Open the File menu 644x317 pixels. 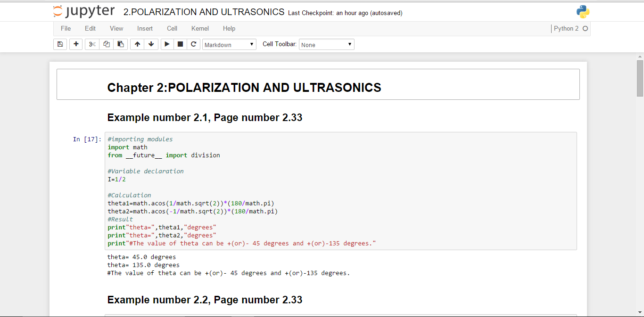coord(66,28)
